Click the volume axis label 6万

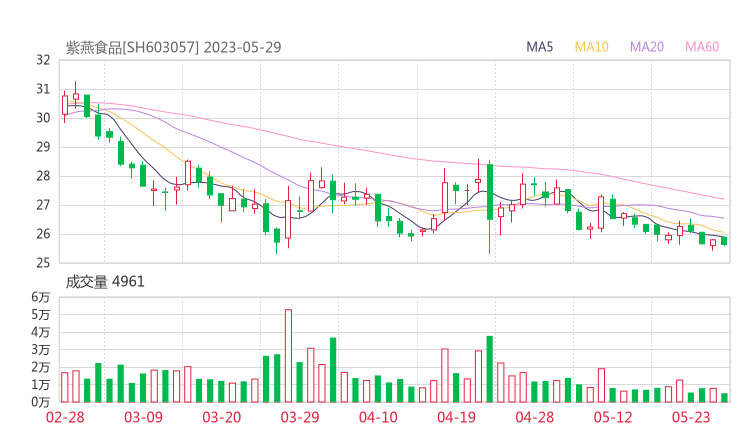pos(41,297)
